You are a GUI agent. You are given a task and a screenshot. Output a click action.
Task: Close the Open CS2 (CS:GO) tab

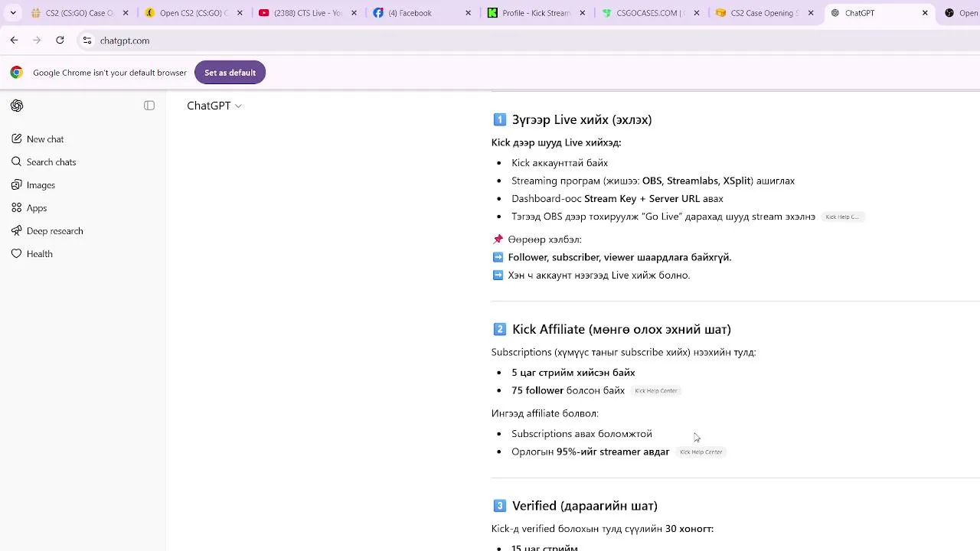240,13
